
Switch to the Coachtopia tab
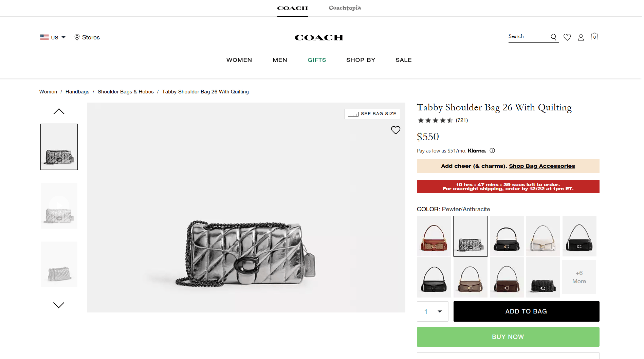pyautogui.click(x=345, y=8)
